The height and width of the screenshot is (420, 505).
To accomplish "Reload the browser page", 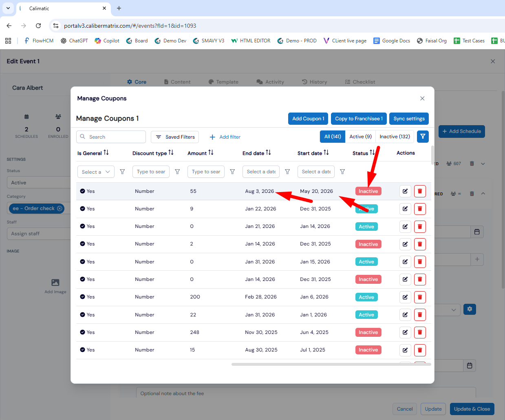I will 38,26.
